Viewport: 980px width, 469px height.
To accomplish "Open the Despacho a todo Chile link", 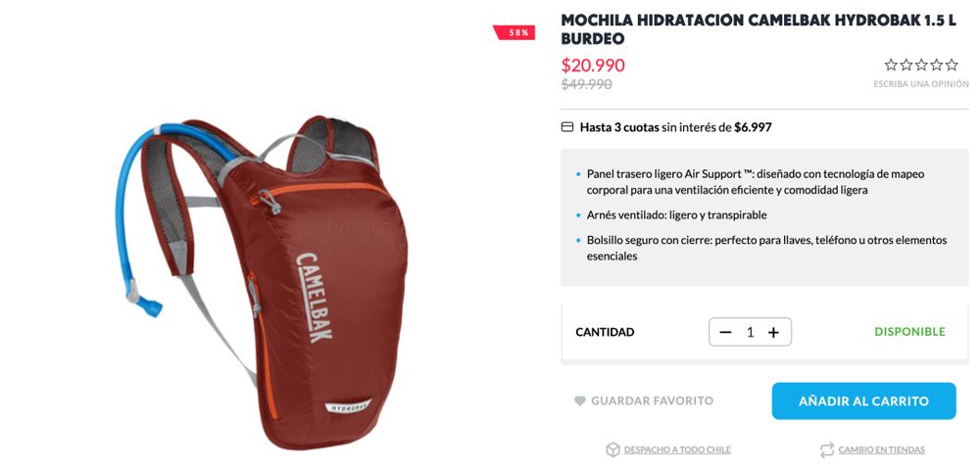I will pyautogui.click(x=677, y=449).
